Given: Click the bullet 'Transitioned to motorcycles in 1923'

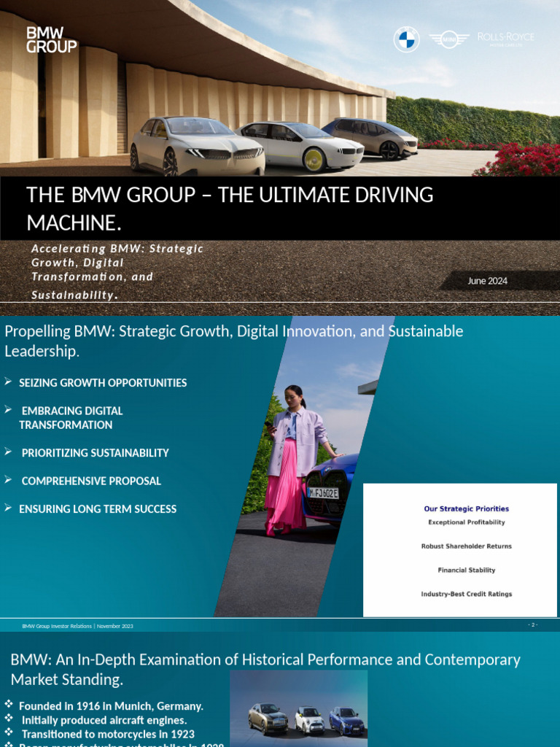Looking at the screenshot, I should tap(108, 734).
